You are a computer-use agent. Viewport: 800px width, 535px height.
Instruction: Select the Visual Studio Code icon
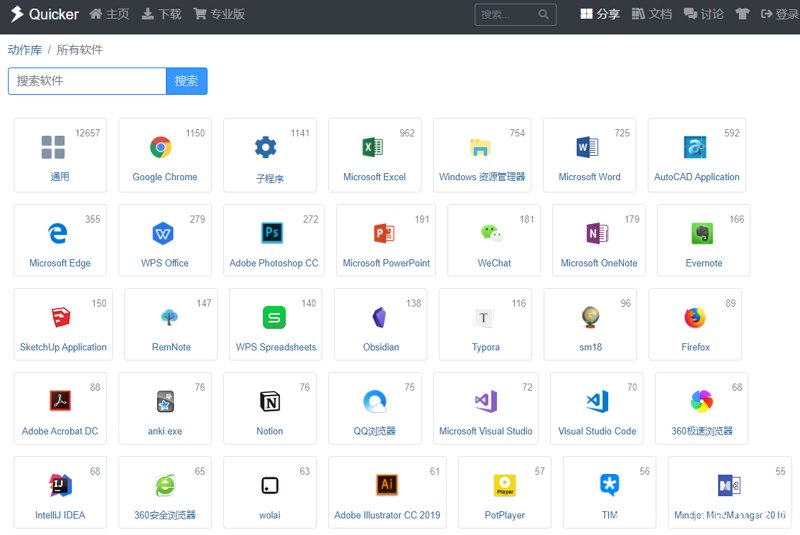(597, 401)
